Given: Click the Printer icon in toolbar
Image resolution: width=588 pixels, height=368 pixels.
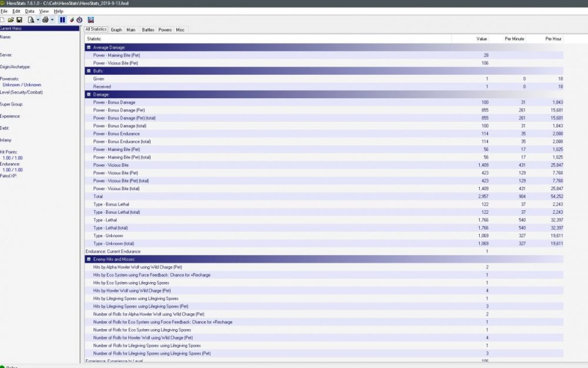Looking at the screenshot, I should tap(45, 19).
